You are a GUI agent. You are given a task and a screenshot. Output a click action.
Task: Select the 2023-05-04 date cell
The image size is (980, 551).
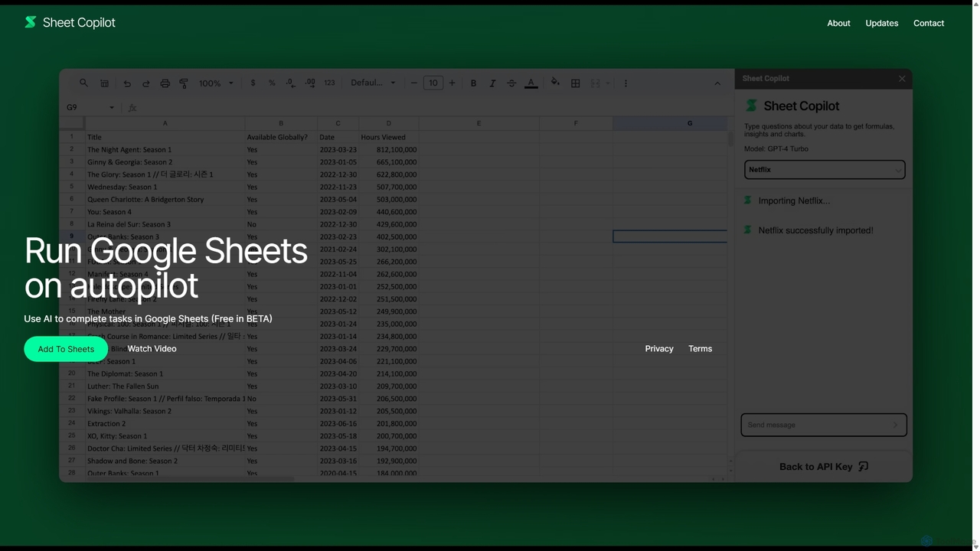[x=338, y=199]
